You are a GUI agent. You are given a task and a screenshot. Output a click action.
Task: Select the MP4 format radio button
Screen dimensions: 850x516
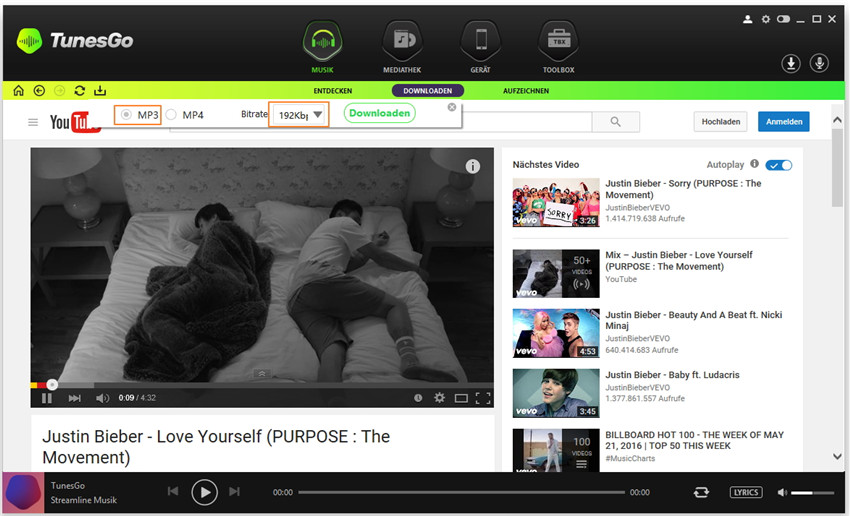tap(172, 115)
